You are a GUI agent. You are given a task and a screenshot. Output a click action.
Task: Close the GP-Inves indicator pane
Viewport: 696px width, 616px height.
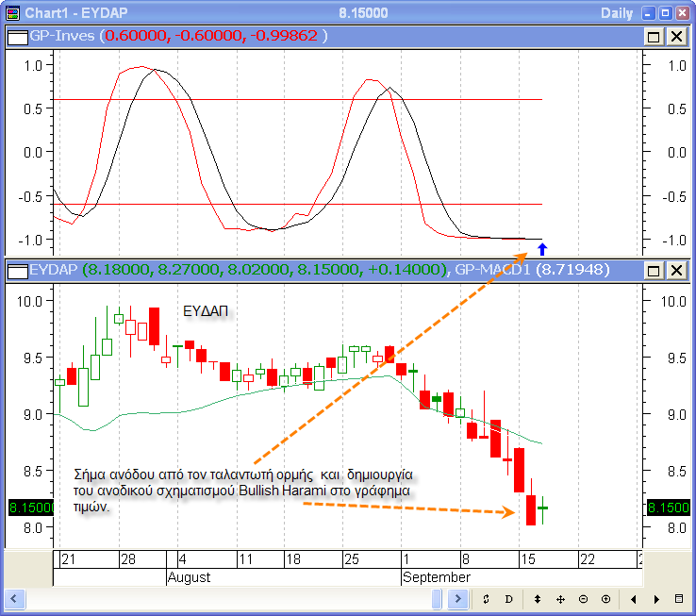(676, 36)
